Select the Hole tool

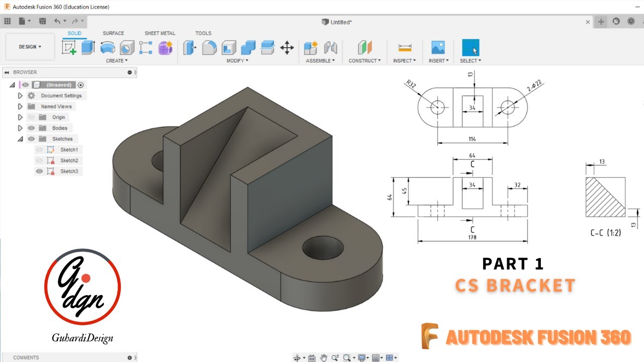point(126,48)
